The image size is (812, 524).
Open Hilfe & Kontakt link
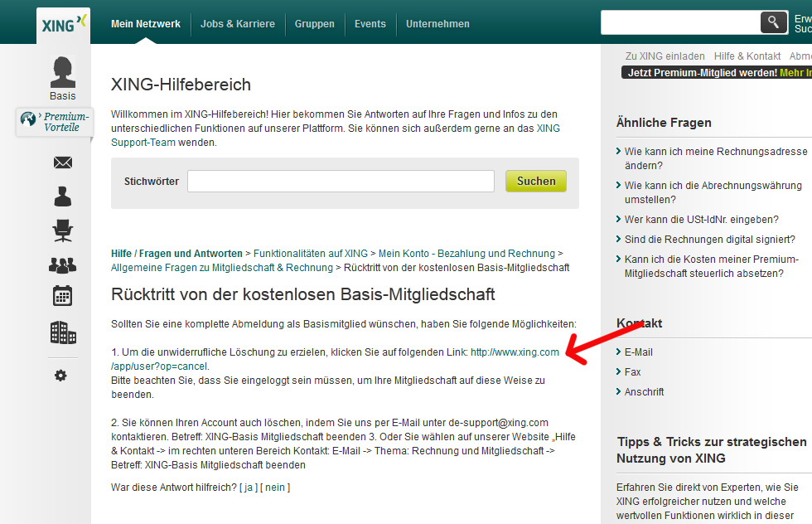pos(747,56)
